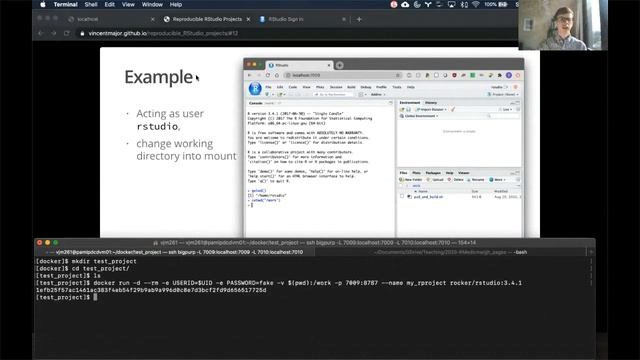Screen dimensions: 640x360
Task: Click the browser forward arrow
Action: [x=53, y=33]
